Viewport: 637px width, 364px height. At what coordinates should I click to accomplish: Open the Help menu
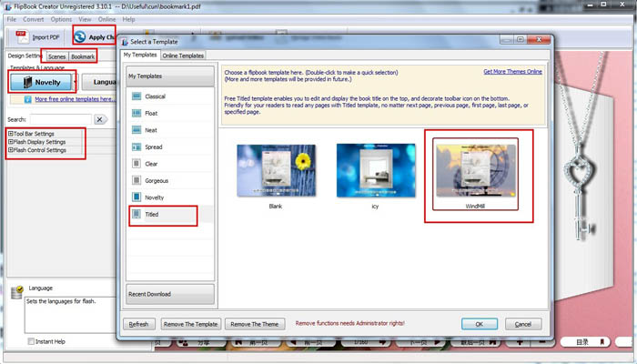click(128, 19)
